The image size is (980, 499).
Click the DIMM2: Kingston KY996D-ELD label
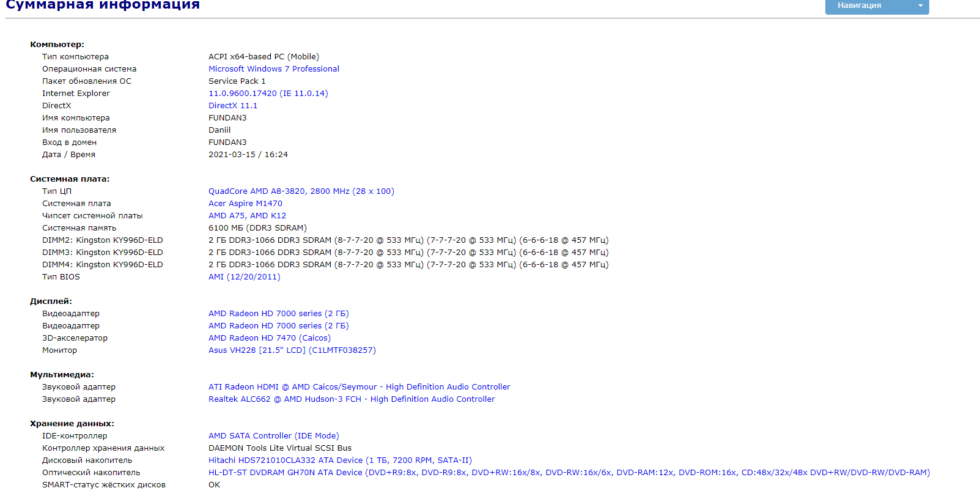click(x=103, y=240)
